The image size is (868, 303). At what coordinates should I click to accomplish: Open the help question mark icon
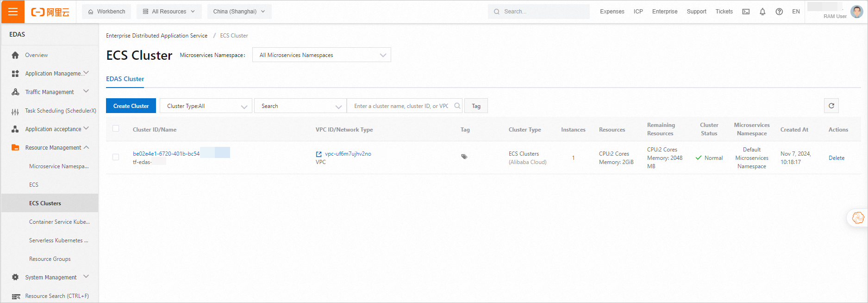[x=779, y=12]
